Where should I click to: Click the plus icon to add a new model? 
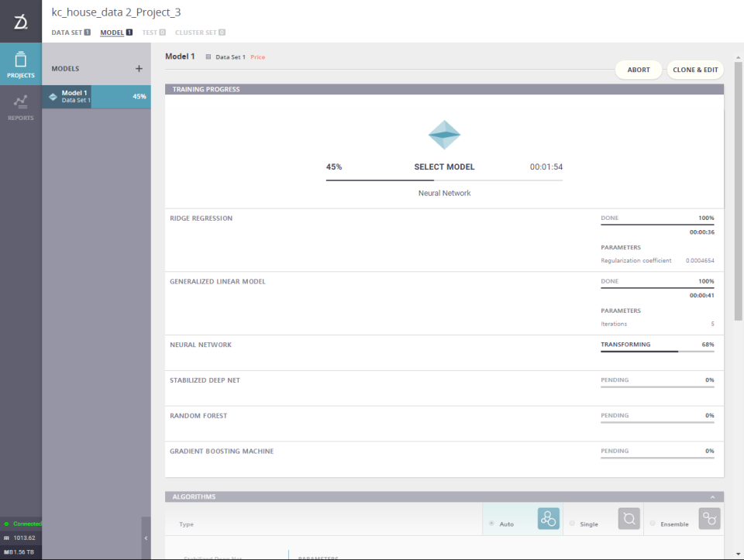139,68
